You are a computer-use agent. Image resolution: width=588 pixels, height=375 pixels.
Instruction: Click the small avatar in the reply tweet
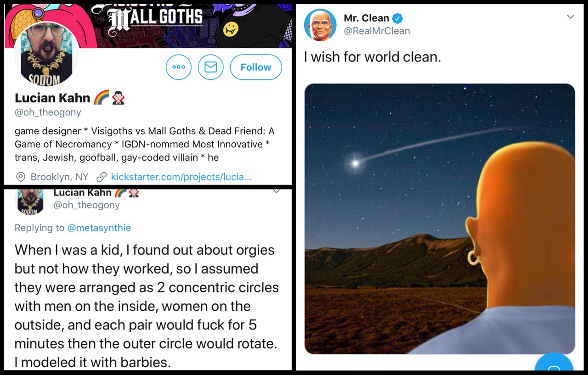click(32, 201)
